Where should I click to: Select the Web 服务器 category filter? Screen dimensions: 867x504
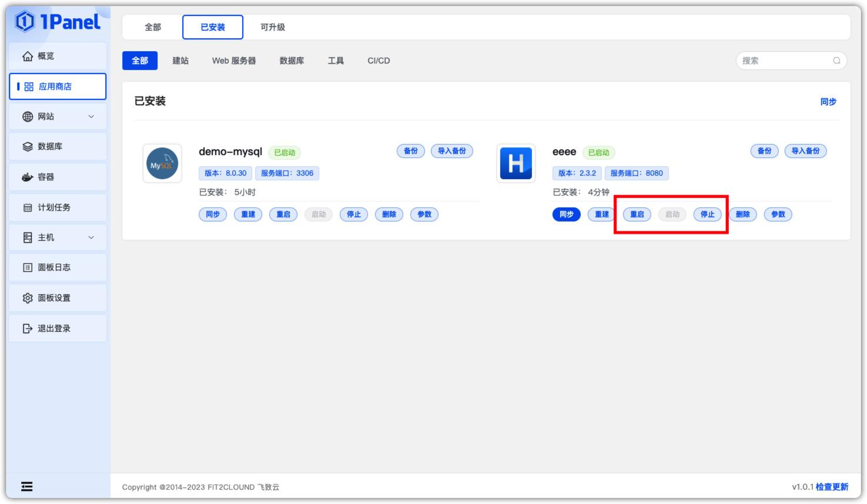click(x=233, y=61)
